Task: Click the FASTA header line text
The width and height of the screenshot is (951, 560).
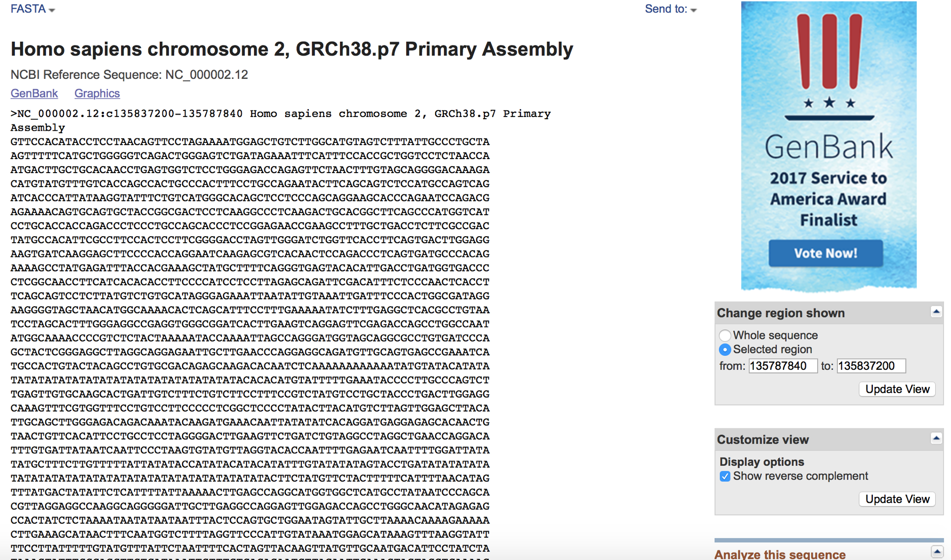Action: [x=280, y=114]
